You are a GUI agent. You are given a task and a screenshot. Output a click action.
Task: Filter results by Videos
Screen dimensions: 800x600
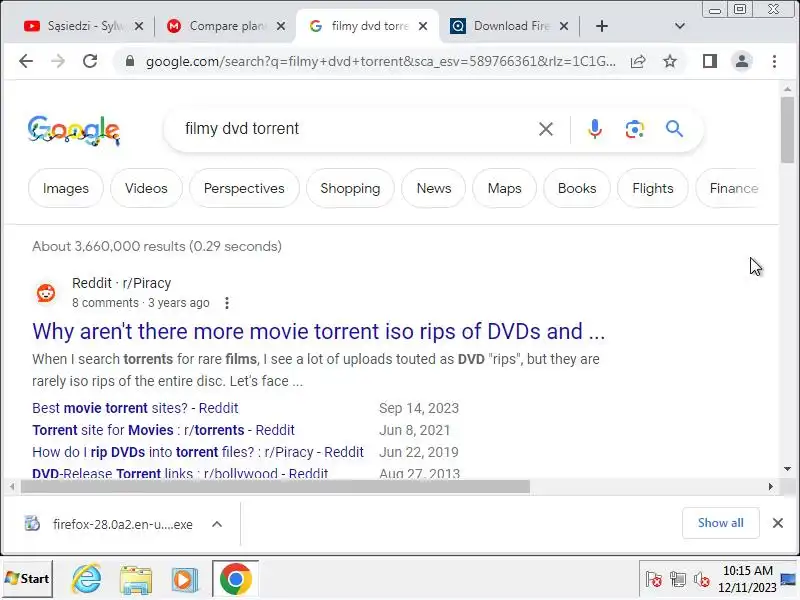click(146, 188)
